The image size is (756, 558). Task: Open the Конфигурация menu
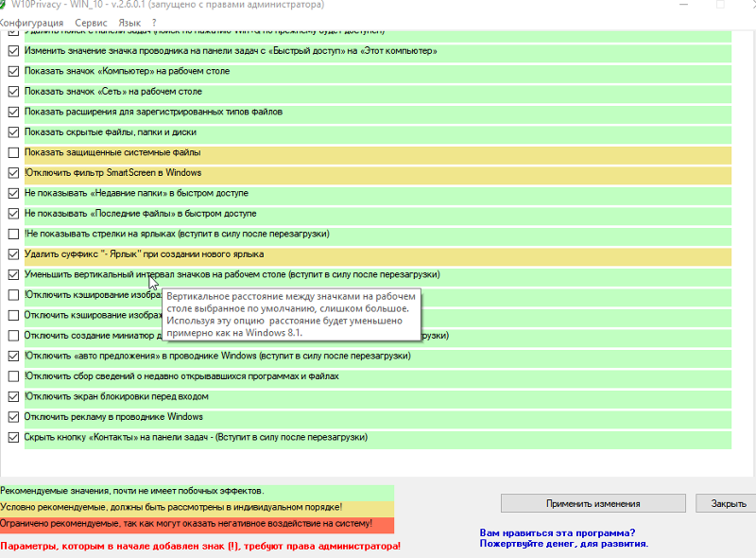coord(31,23)
